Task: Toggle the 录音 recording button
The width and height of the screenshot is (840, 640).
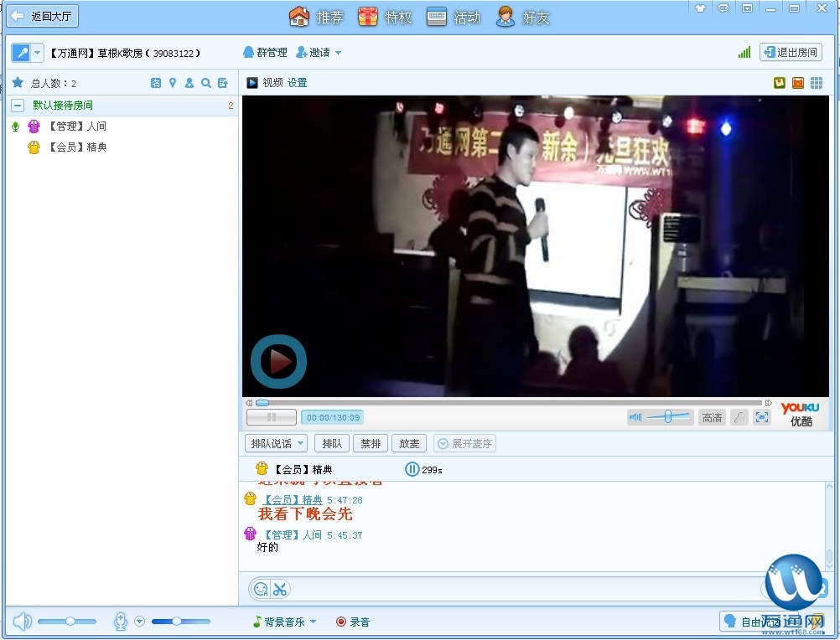Action: (x=353, y=622)
